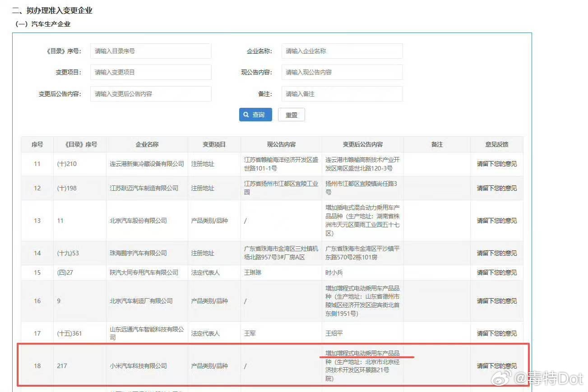Open 请留下您的意见 for 陕汽大同专用汽车 row

point(497,272)
